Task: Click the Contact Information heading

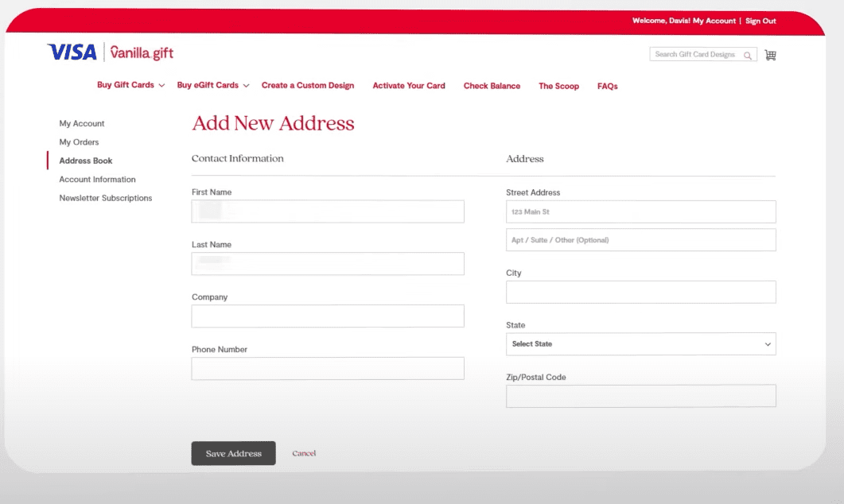Action: coord(237,159)
